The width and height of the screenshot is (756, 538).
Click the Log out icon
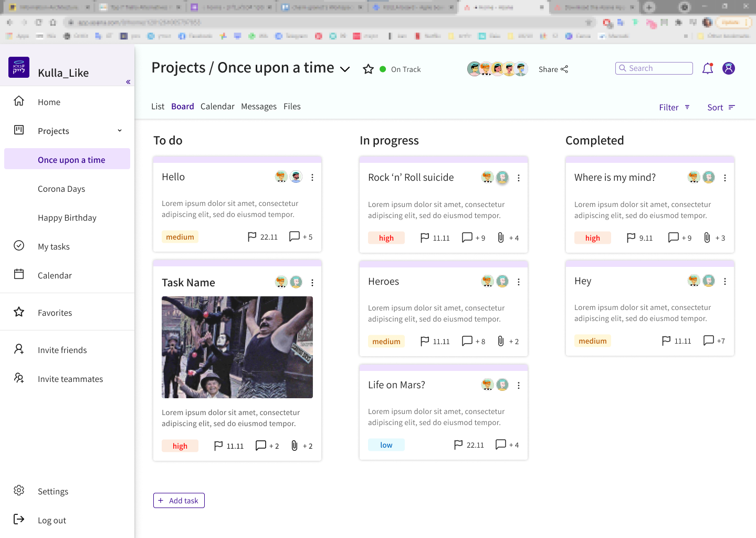19,519
